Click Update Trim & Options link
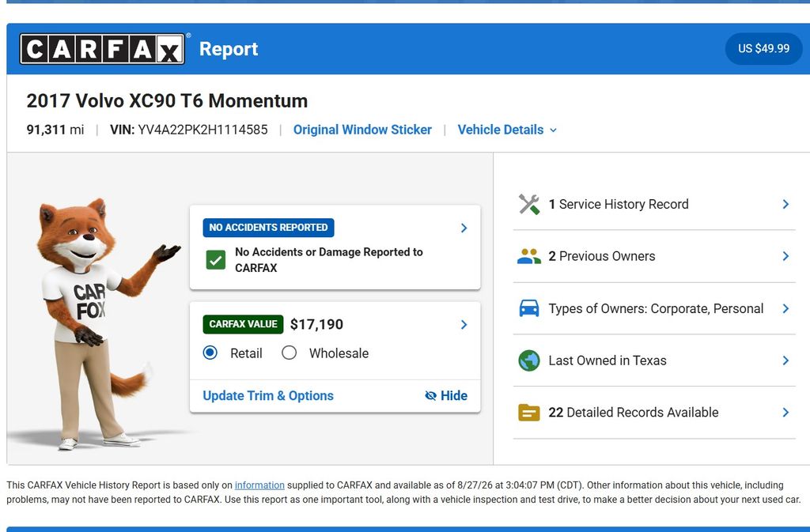This screenshot has height=532, width=810. click(x=268, y=396)
